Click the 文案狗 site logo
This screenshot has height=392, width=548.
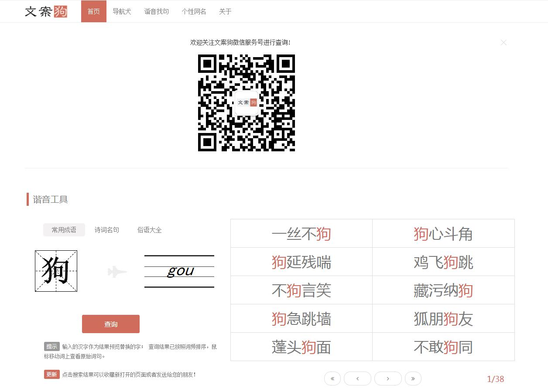point(46,11)
